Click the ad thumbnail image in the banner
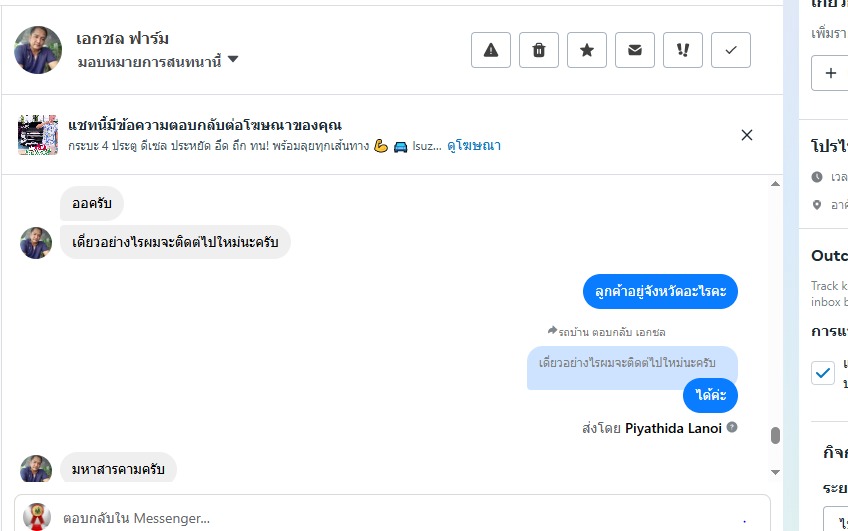The image size is (848, 531). point(37,135)
